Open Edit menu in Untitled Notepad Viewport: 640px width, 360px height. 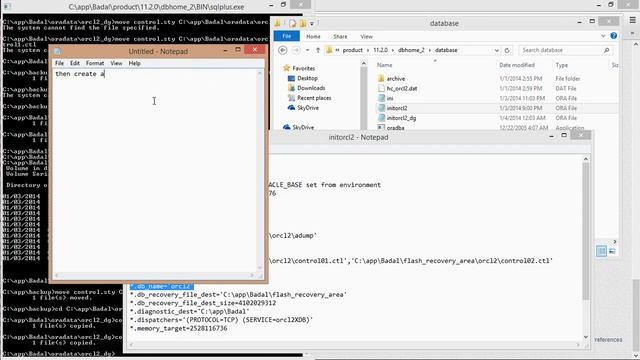pos(75,63)
